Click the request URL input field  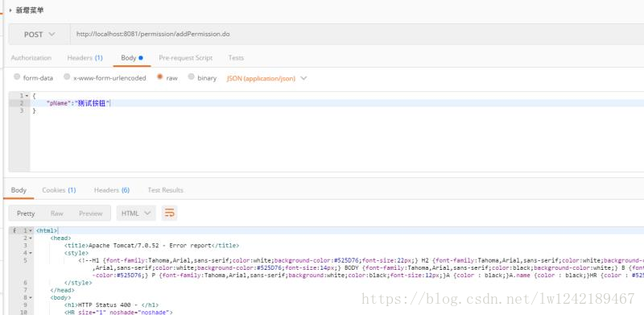[x=357, y=34]
